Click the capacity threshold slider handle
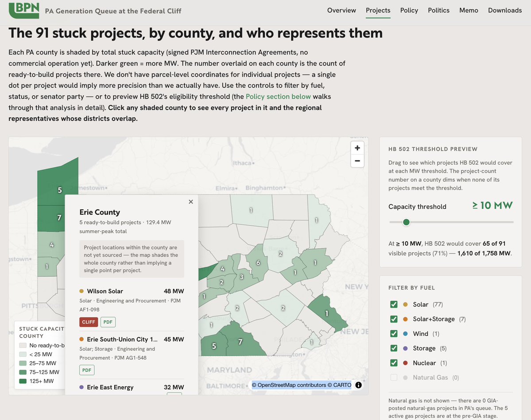 pyautogui.click(x=406, y=222)
